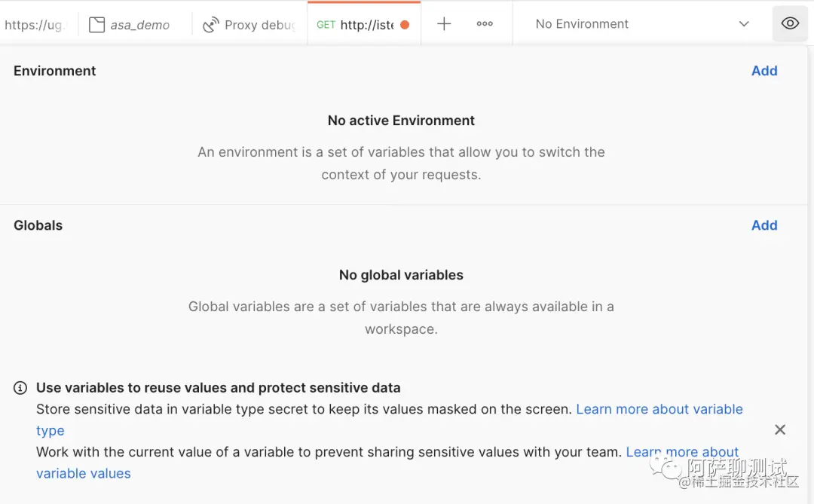Toggle the environment quick look eye
The width and height of the screenshot is (814, 504).
790,24
